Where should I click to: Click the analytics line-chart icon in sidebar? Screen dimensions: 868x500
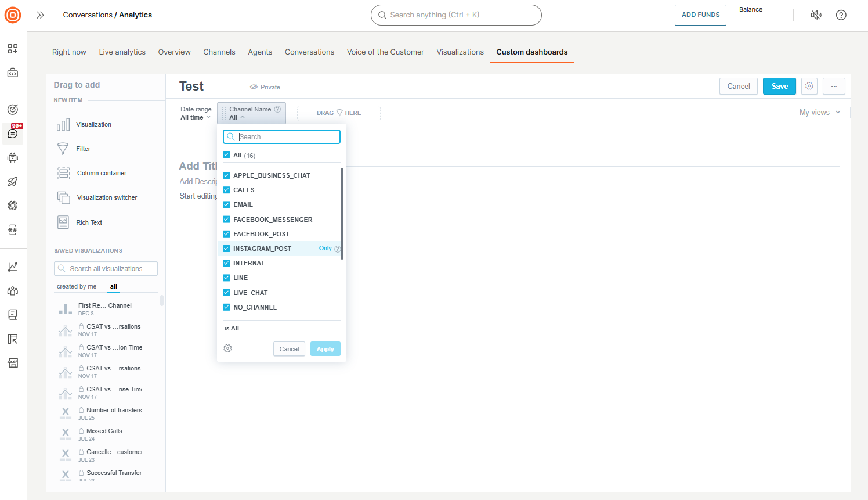click(x=13, y=266)
